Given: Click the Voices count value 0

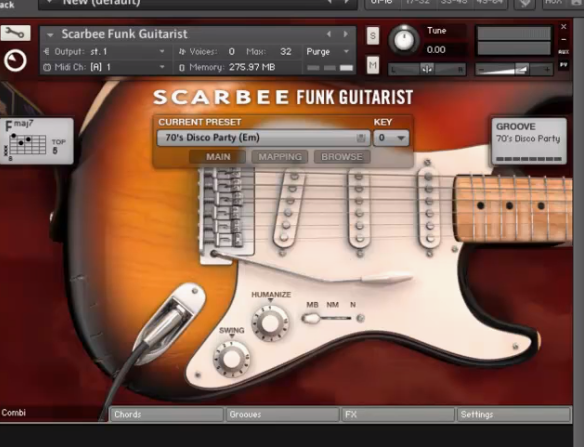Looking at the screenshot, I should tap(232, 51).
